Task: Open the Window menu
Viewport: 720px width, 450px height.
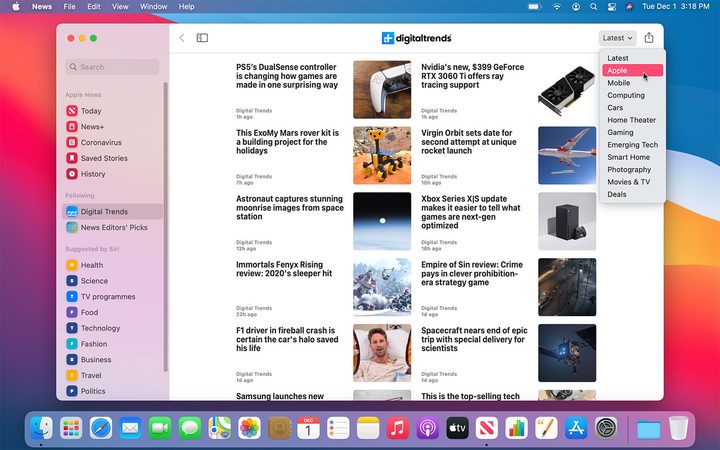Action: (x=153, y=6)
